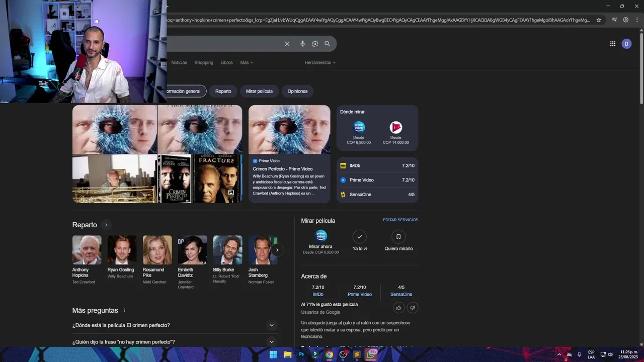Open Embeth Davidtz cast photo
644x362 pixels.
click(x=192, y=250)
